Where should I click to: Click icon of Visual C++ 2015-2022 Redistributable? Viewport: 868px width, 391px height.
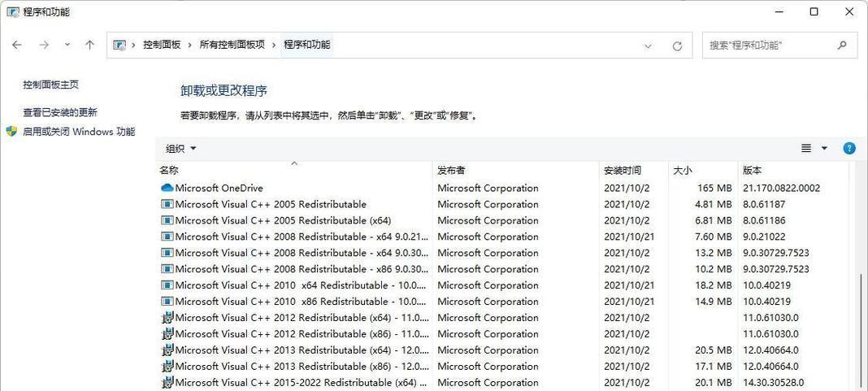pyautogui.click(x=167, y=383)
